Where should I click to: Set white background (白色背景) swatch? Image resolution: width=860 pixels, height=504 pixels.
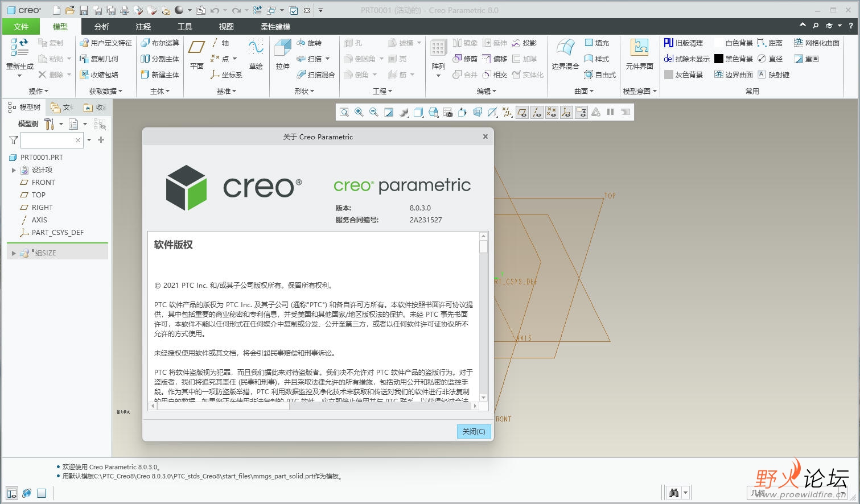pyautogui.click(x=719, y=43)
